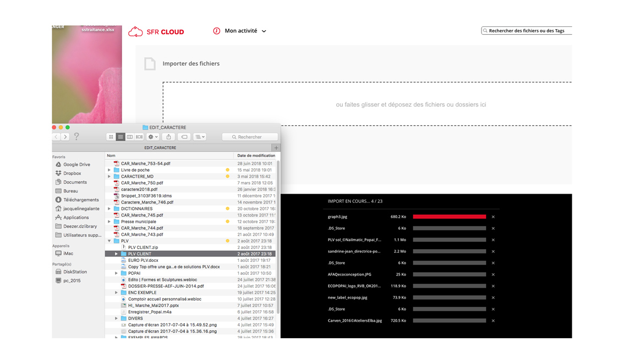
Task: Select caractere2018.pdf file
Action: click(x=190, y=189)
